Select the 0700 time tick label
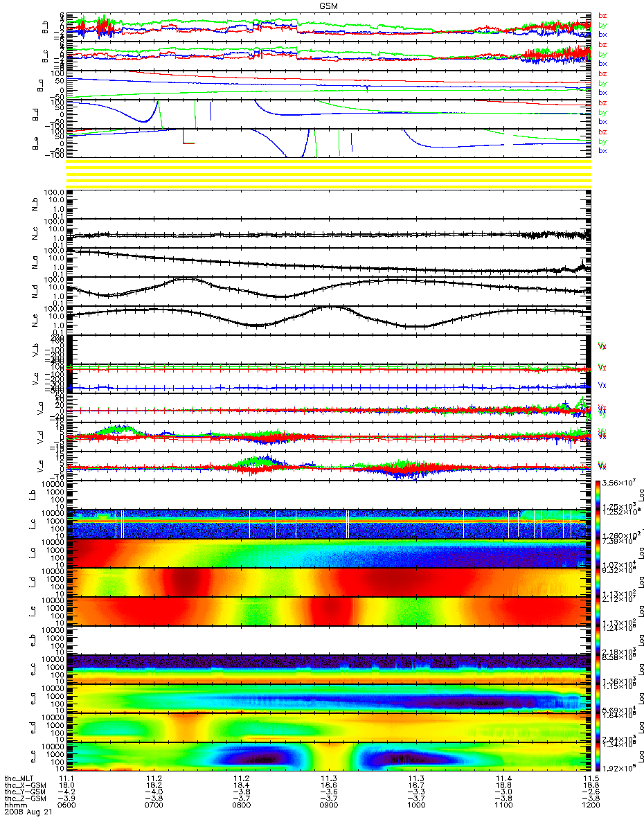The image size is (644, 831). tap(154, 806)
